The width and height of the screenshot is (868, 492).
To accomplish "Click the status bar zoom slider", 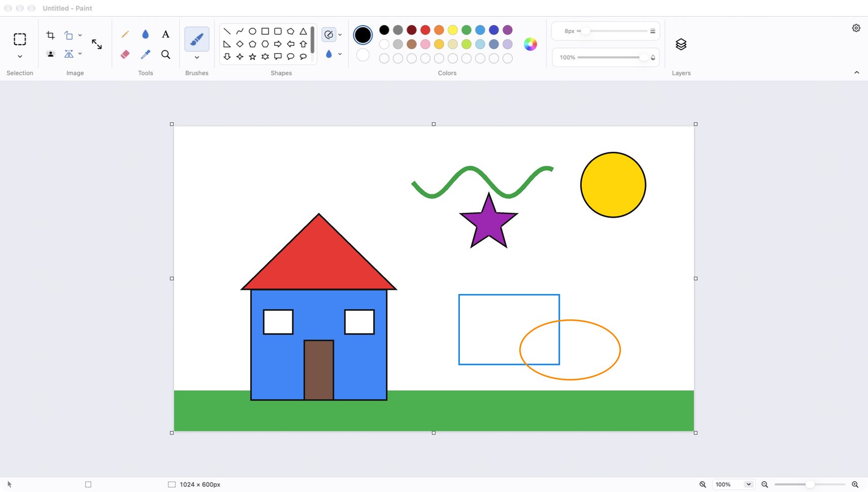I will coord(810,484).
